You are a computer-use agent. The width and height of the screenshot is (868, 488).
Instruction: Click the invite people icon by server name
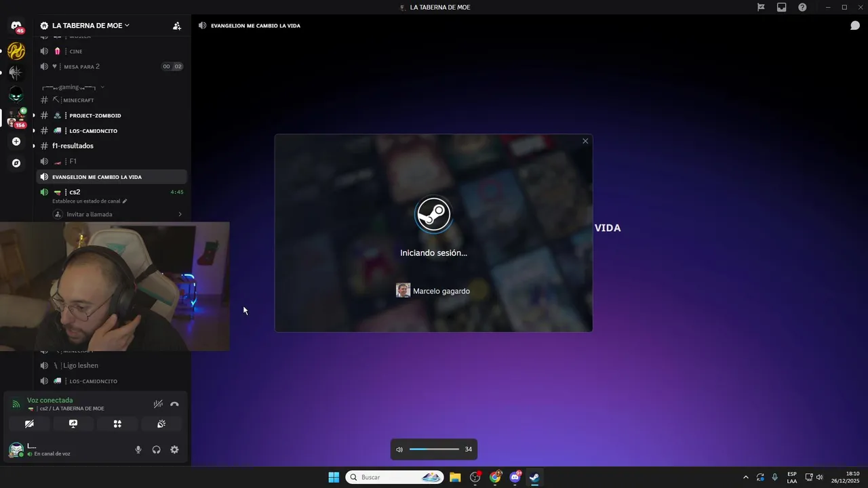(x=177, y=26)
